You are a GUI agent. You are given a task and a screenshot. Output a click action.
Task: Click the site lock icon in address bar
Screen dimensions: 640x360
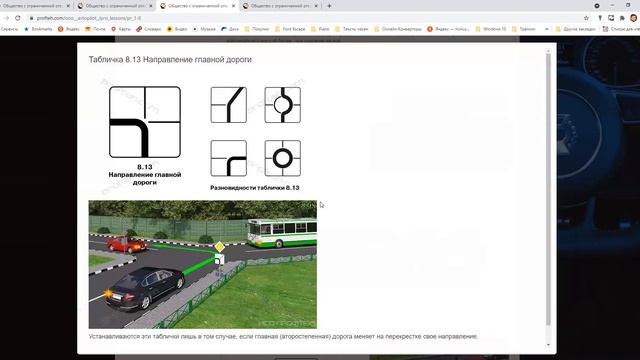pos(31,18)
